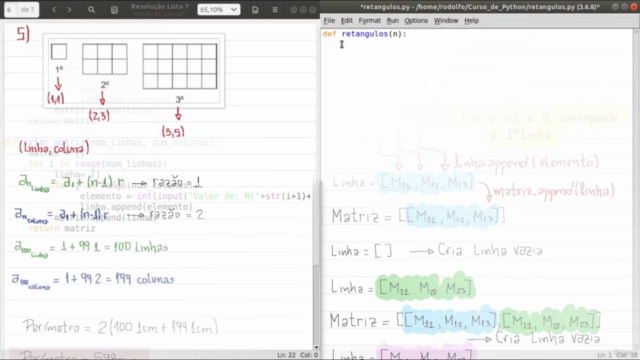Click the '100 linhas' result text

click(141, 247)
